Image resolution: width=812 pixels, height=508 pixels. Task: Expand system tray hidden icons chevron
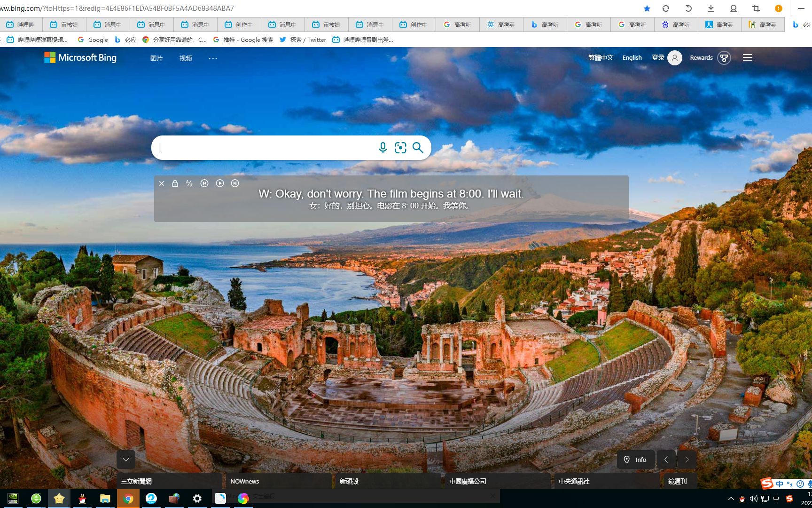[731, 499]
